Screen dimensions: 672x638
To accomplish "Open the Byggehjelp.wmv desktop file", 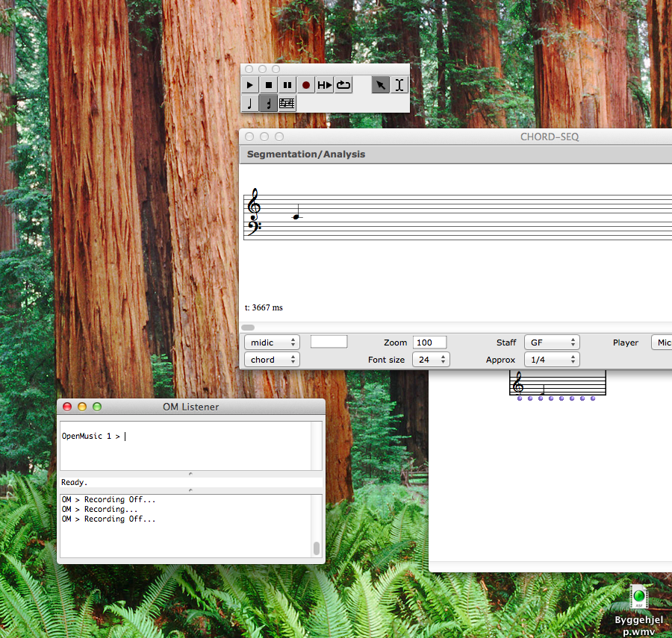I will click(638, 596).
